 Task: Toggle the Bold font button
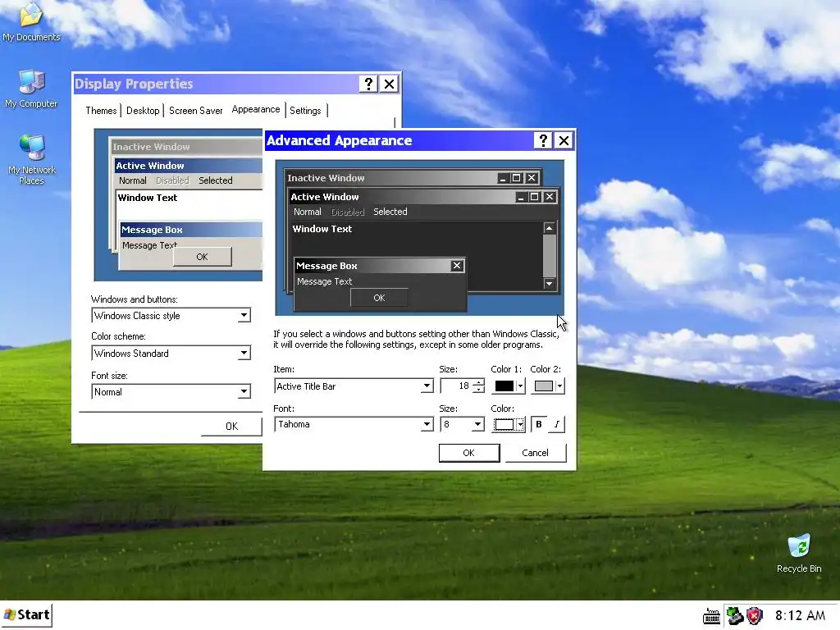pos(539,424)
